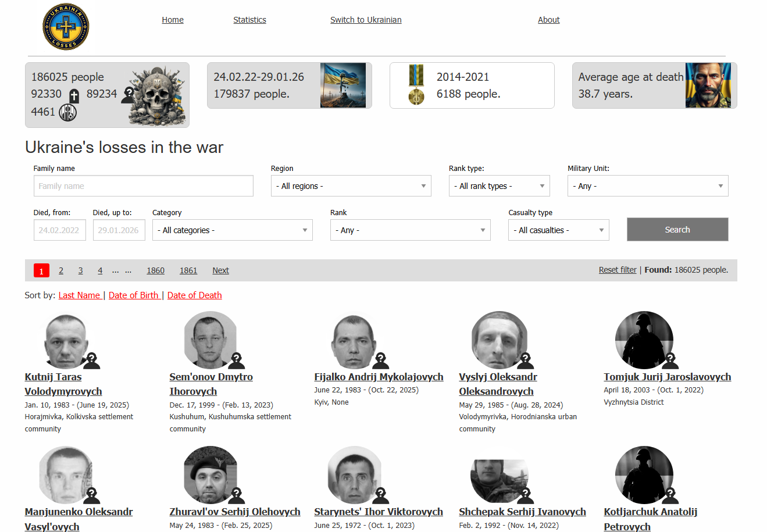Click the Died up to date field
Screen dimensions: 767x532
pos(119,230)
